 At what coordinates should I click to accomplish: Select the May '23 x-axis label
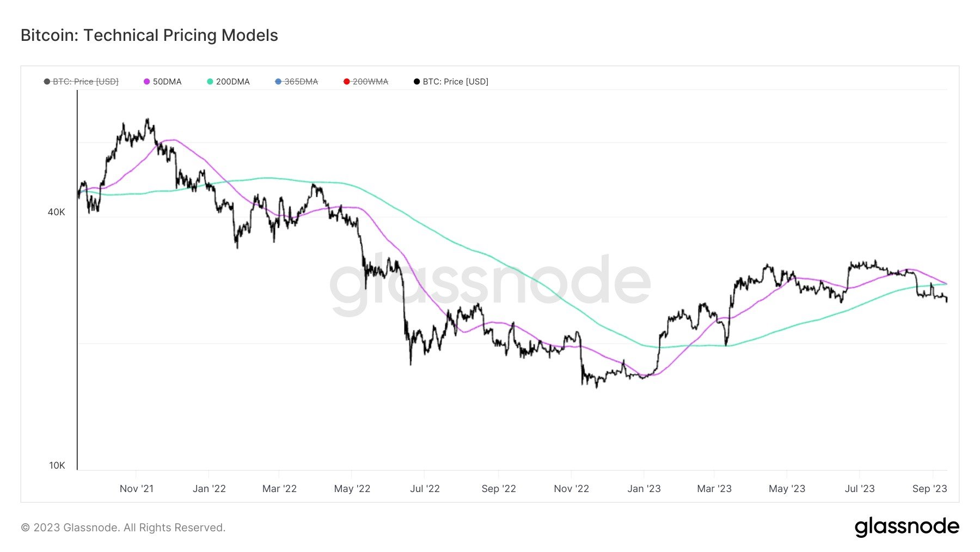tap(787, 489)
